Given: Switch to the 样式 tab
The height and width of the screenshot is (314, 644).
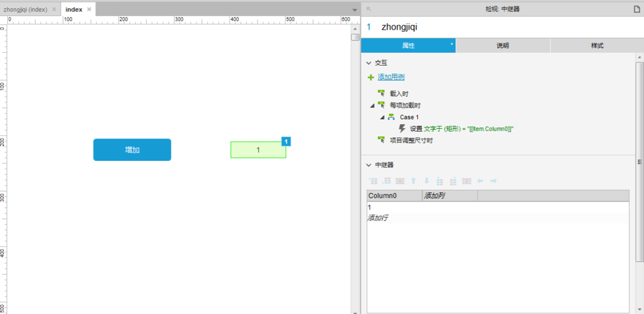Looking at the screenshot, I should click(x=597, y=46).
